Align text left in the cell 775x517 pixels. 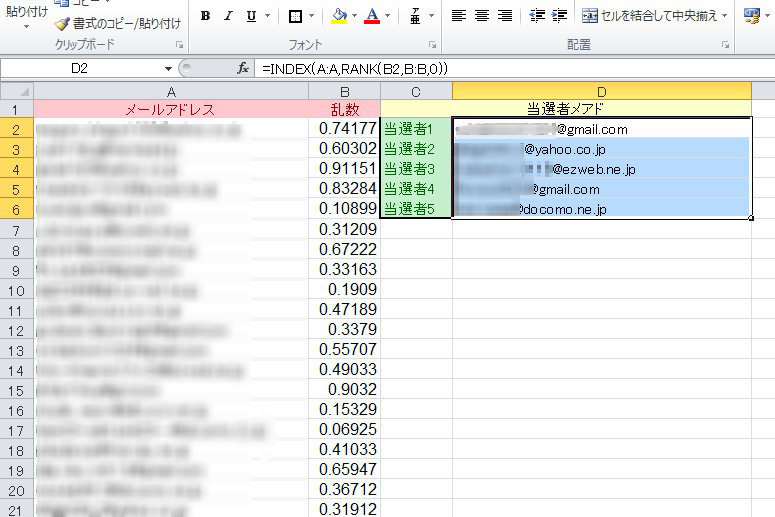[x=458, y=16]
